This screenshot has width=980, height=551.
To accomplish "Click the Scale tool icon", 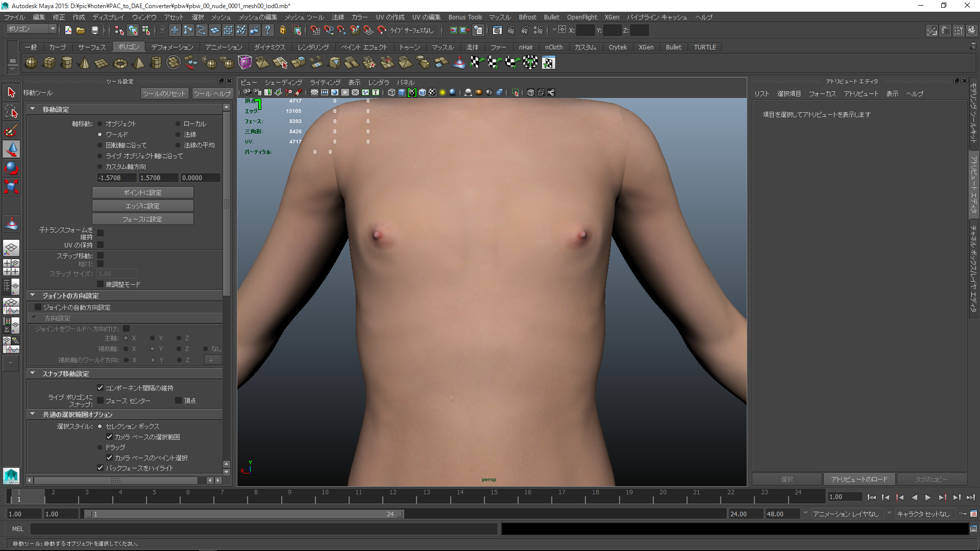I will click(x=11, y=186).
